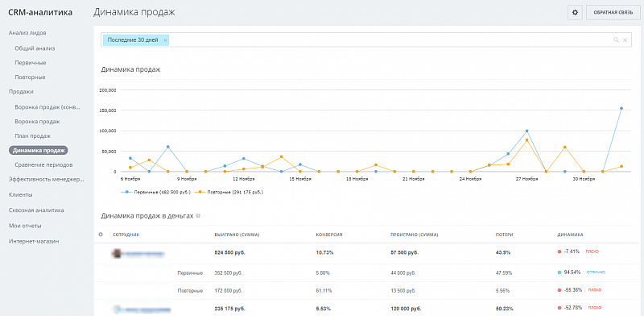Remove the 'Последние 30 дней' filter tag
The image size is (644, 316).
pos(165,40)
